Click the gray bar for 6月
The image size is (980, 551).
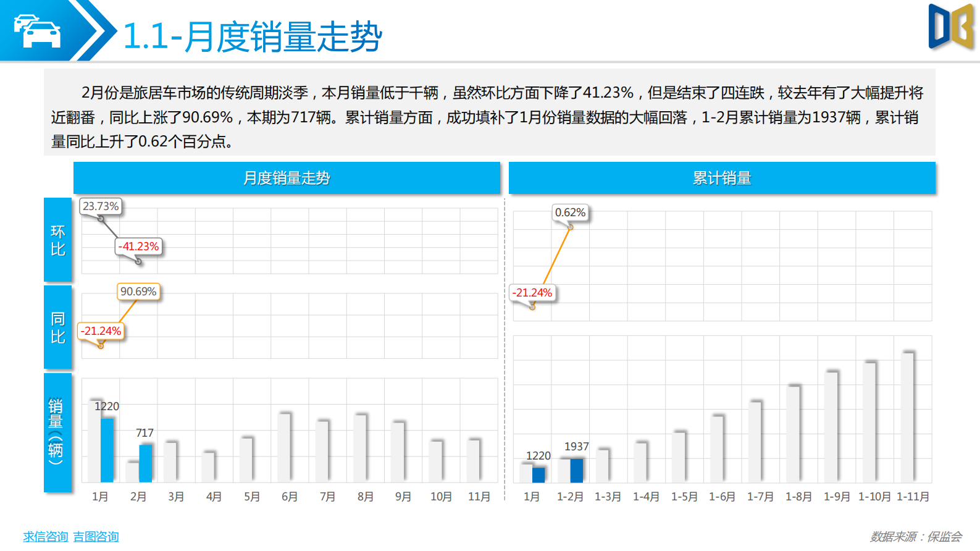click(284, 448)
